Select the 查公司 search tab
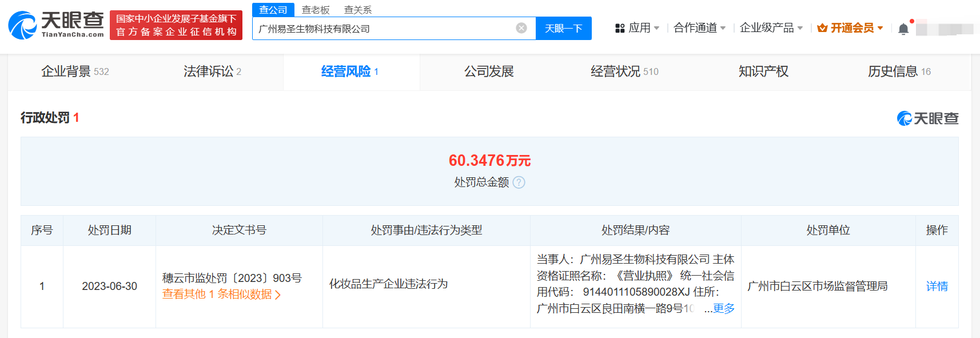The image size is (980, 338). coord(273,10)
